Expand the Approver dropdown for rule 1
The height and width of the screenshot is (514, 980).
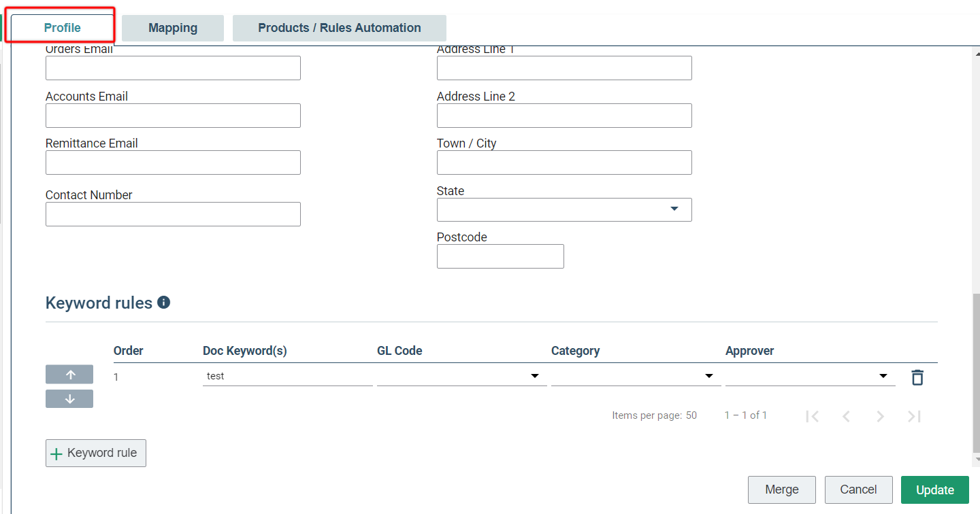click(x=811, y=376)
